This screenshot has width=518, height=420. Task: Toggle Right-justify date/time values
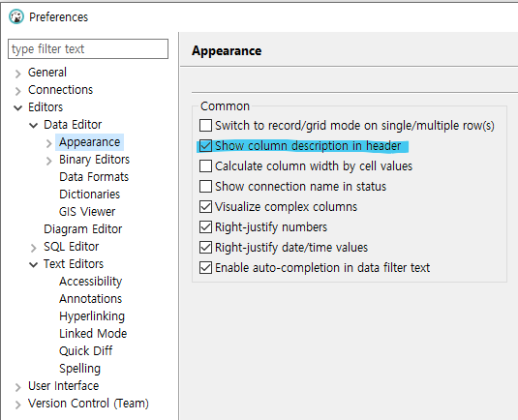pos(205,248)
